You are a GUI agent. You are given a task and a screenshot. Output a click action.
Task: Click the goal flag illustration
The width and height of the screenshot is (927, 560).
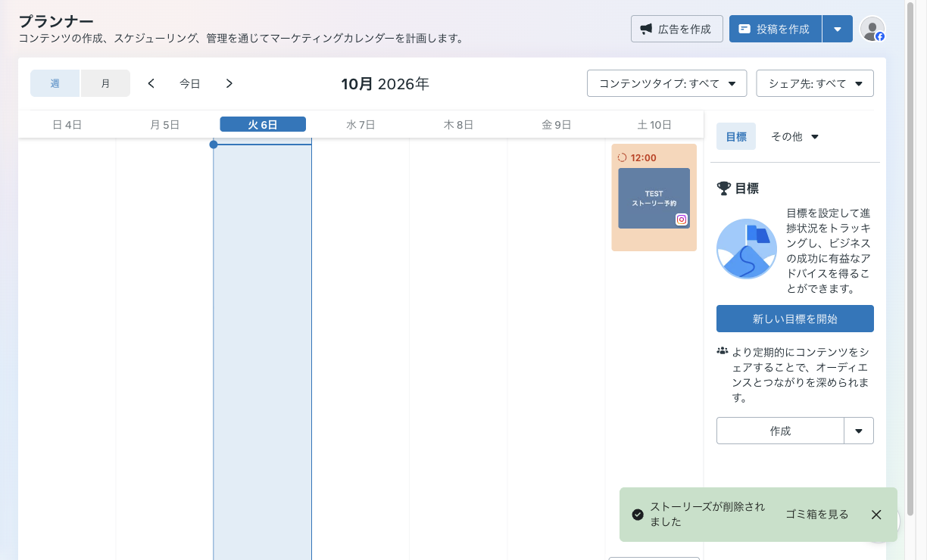click(747, 249)
